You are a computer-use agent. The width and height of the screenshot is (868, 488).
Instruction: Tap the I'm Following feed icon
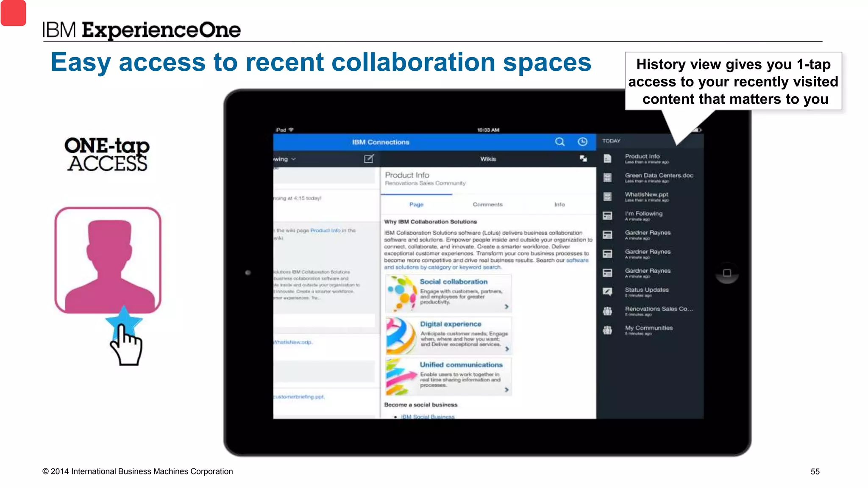click(x=607, y=216)
